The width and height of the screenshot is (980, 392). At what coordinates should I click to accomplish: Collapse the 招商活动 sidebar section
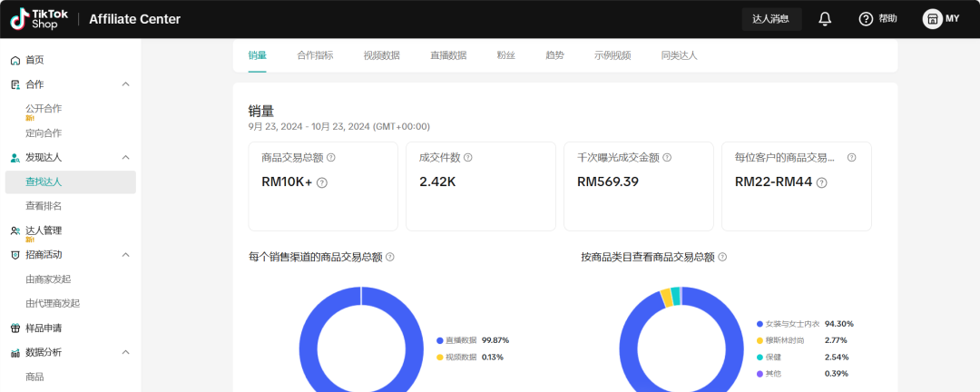pos(125,255)
